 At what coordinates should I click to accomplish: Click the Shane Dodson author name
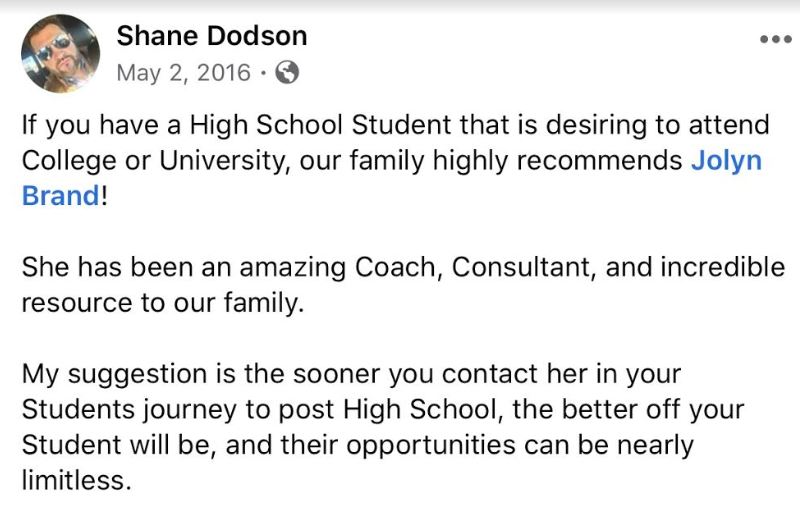coord(212,36)
